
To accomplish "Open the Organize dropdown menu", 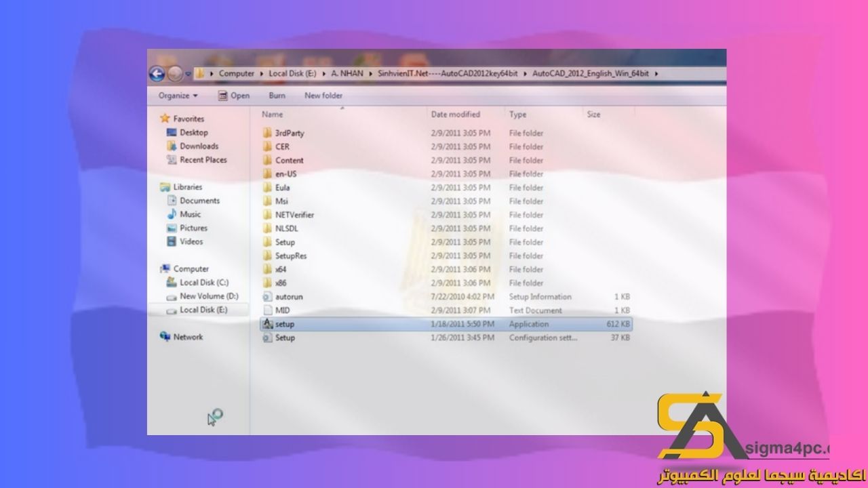I will [178, 96].
